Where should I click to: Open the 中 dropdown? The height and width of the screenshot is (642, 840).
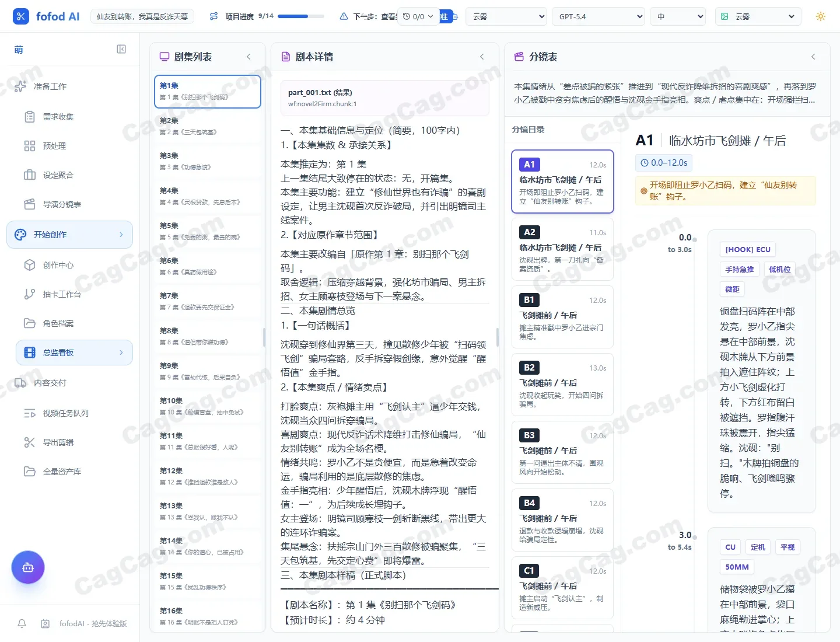[678, 16]
